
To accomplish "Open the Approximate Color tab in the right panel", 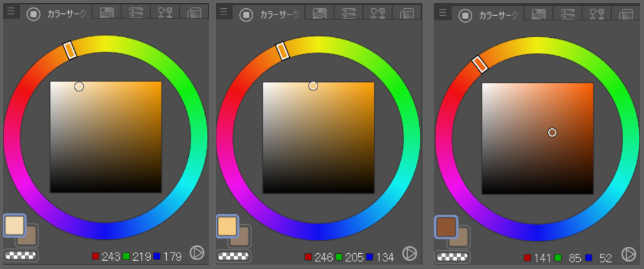I will tap(626, 14).
